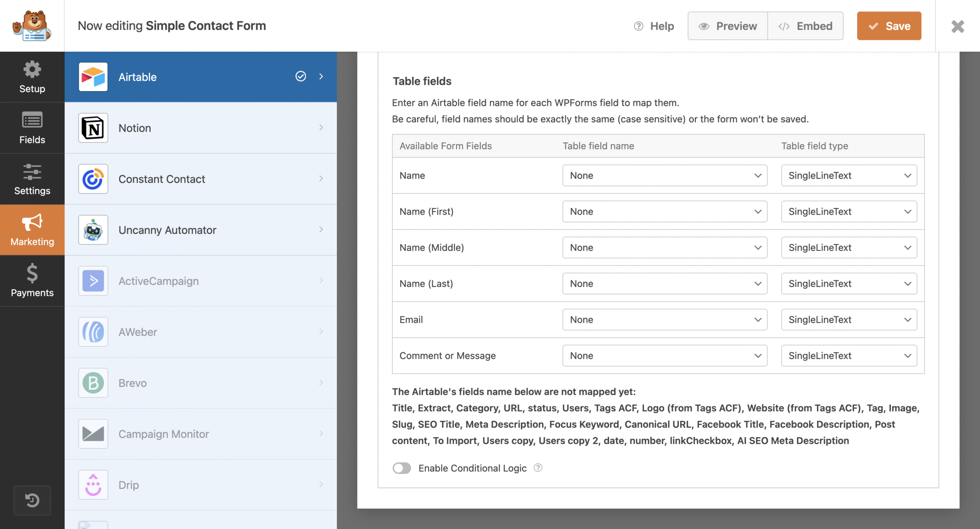Expand Constant Contact chevron arrow

point(321,179)
